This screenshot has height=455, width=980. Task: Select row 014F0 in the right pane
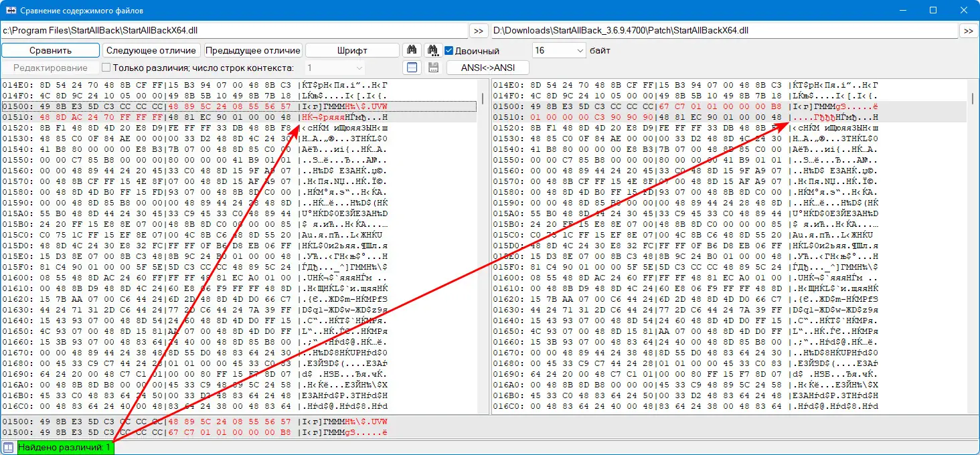point(730,96)
